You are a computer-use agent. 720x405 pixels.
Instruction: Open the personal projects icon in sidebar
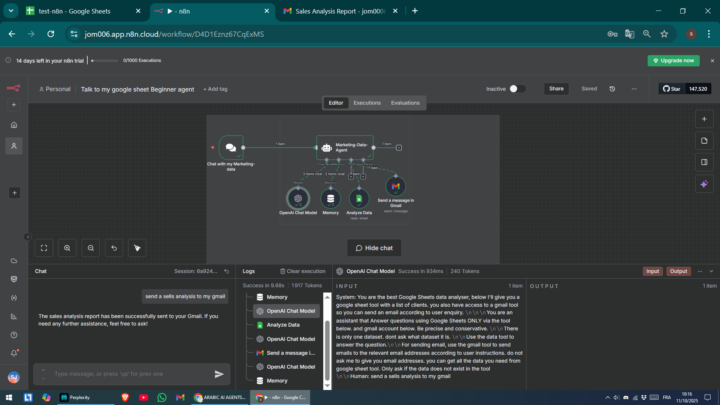14,146
